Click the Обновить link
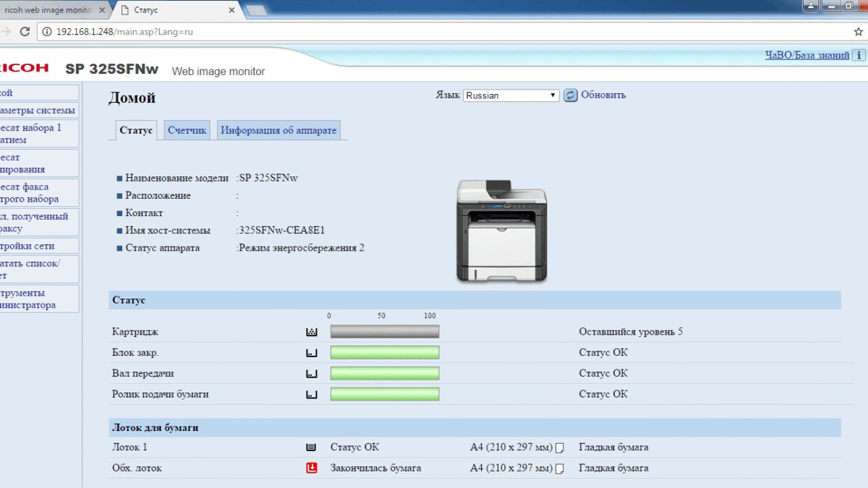Screen dimensions: 868x488 click(603, 95)
